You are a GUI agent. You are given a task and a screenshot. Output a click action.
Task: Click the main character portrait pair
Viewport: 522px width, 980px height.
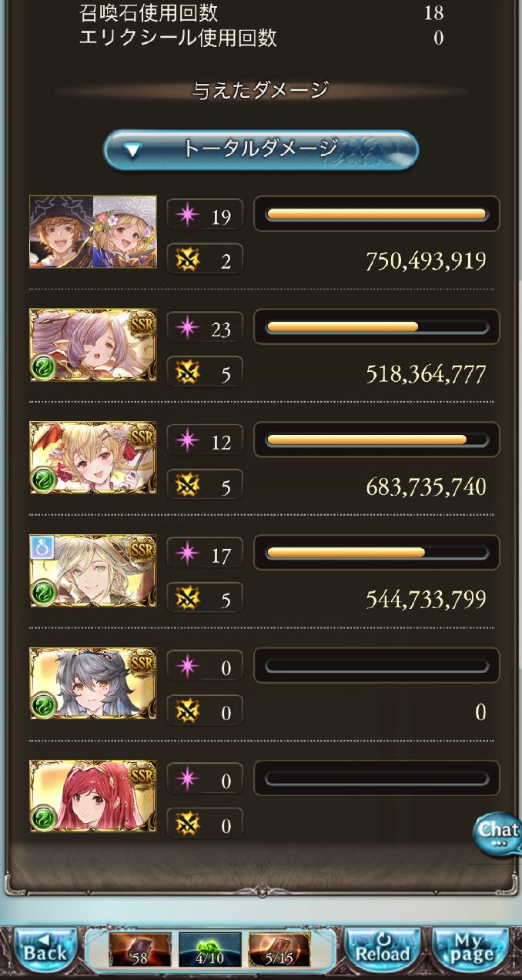pos(93,232)
